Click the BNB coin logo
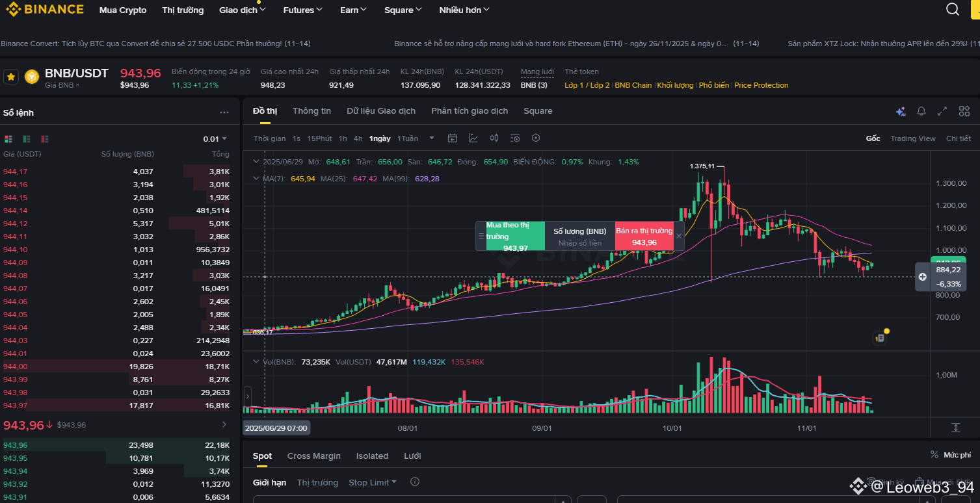The width and height of the screenshot is (980, 503). (32, 77)
